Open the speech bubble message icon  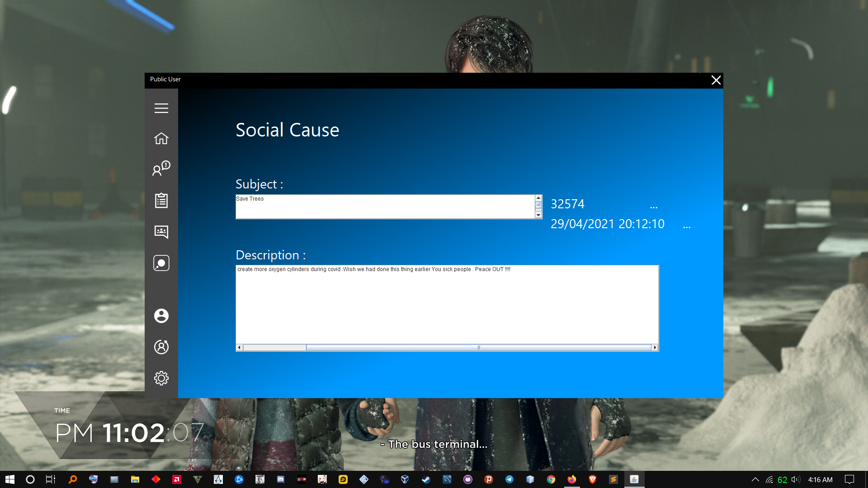pyautogui.click(x=161, y=263)
